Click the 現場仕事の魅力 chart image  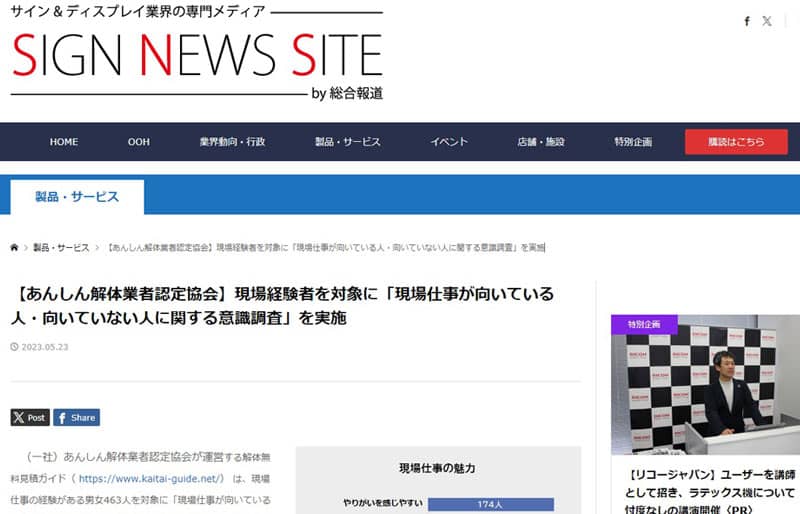pos(438,480)
